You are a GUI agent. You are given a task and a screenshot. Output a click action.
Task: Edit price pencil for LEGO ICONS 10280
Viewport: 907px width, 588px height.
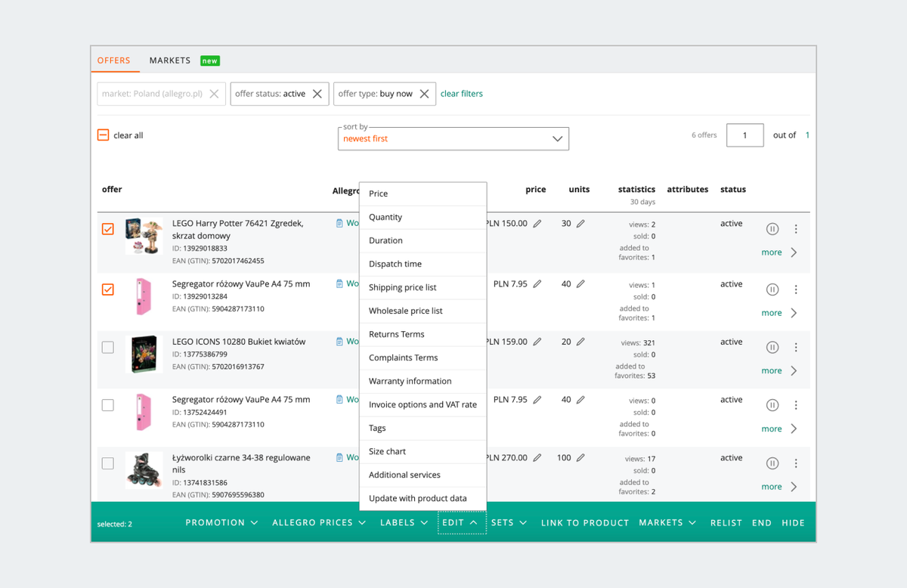click(x=537, y=342)
